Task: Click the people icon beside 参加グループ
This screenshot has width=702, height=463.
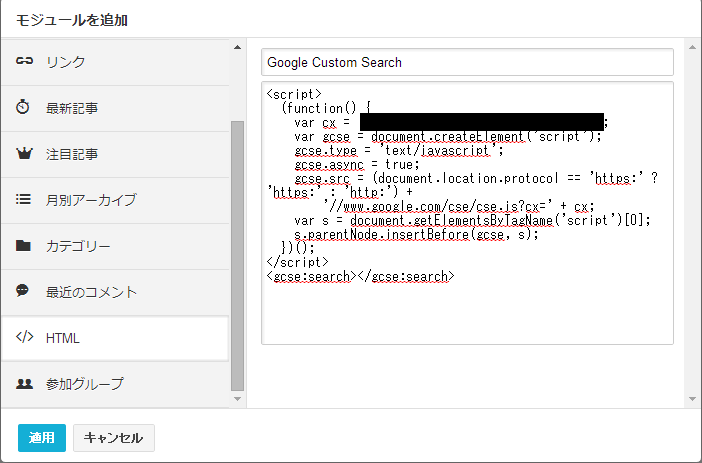Action: pos(24,384)
